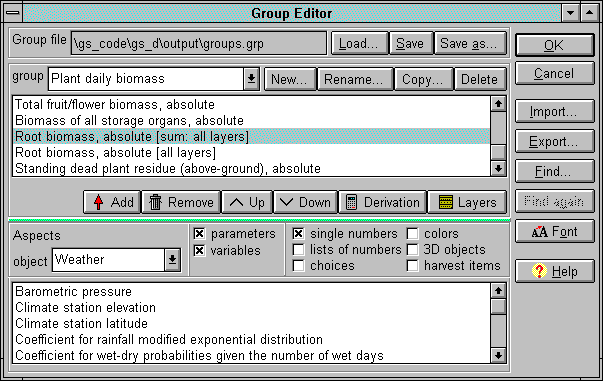Click the Save button
The image size is (603, 381).
(410, 43)
